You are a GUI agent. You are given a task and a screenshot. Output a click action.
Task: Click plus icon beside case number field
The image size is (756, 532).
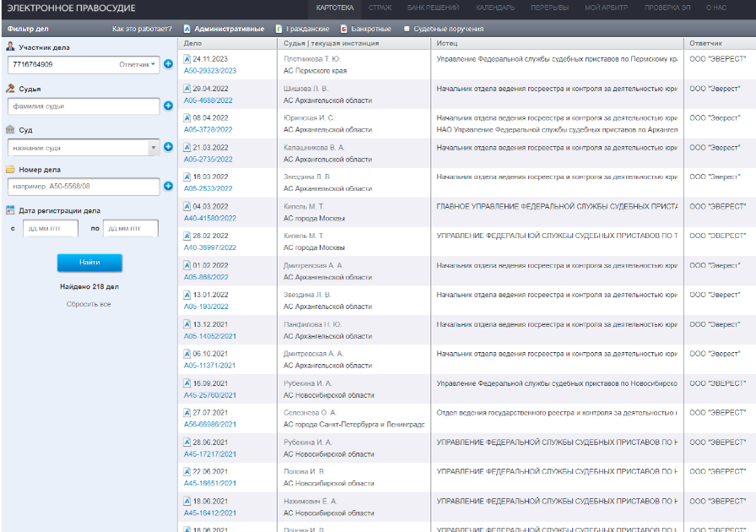(x=168, y=186)
